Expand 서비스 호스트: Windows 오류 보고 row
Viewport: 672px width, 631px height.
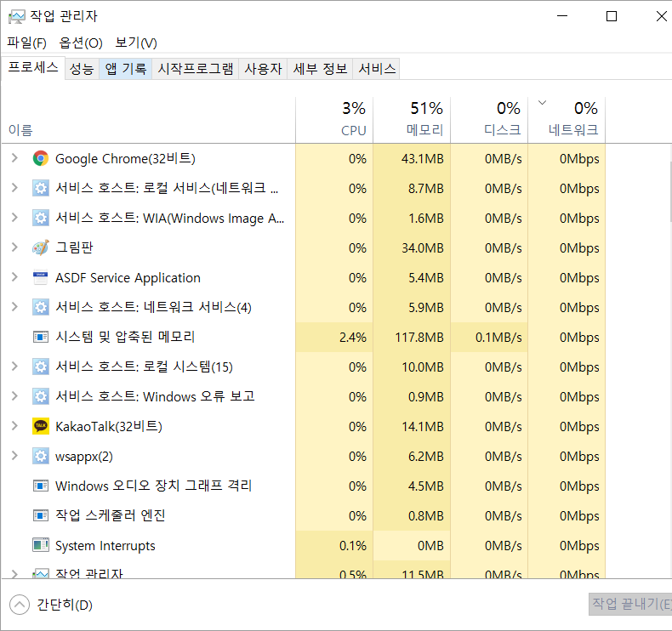[x=14, y=396]
